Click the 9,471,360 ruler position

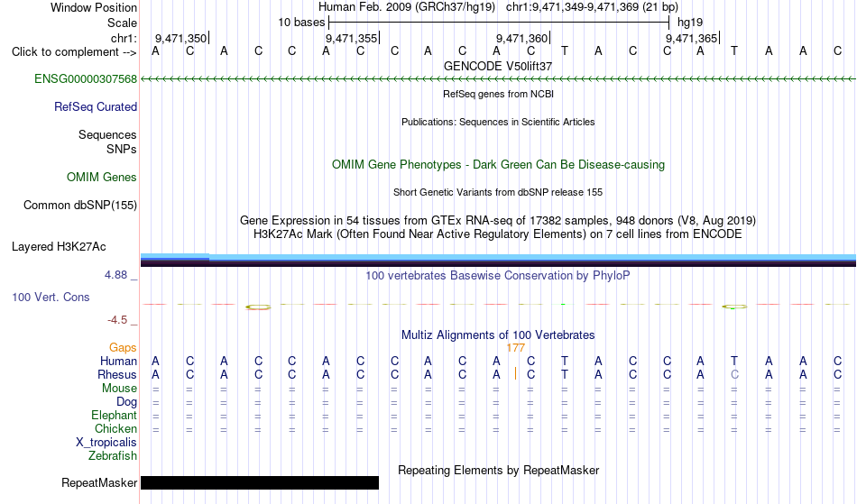[x=522, y=38]
